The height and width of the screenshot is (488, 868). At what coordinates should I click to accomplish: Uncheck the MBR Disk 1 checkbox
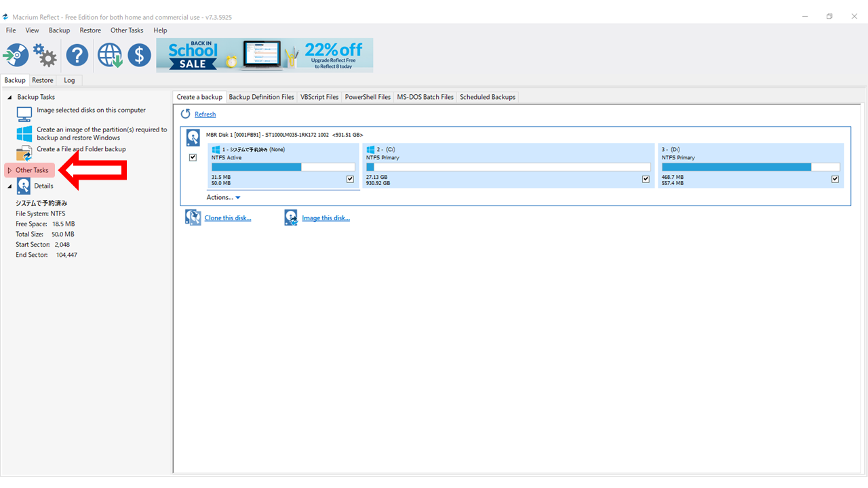pos(193,157)
